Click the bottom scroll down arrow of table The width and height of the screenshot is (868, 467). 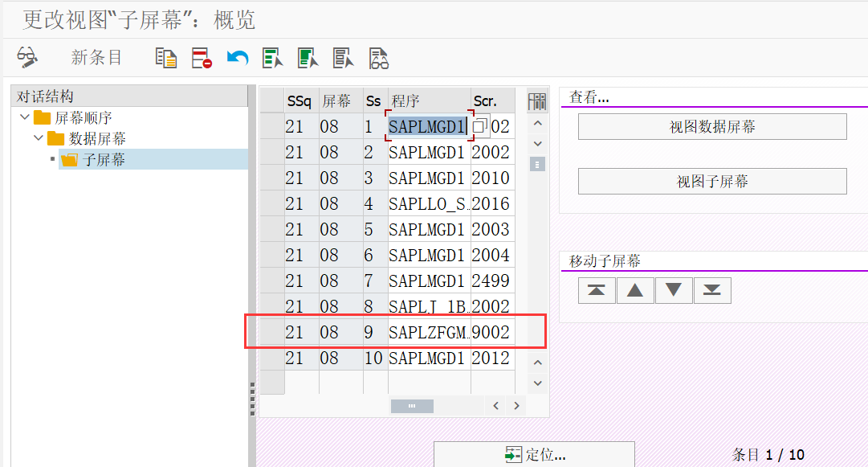[537, 383]
